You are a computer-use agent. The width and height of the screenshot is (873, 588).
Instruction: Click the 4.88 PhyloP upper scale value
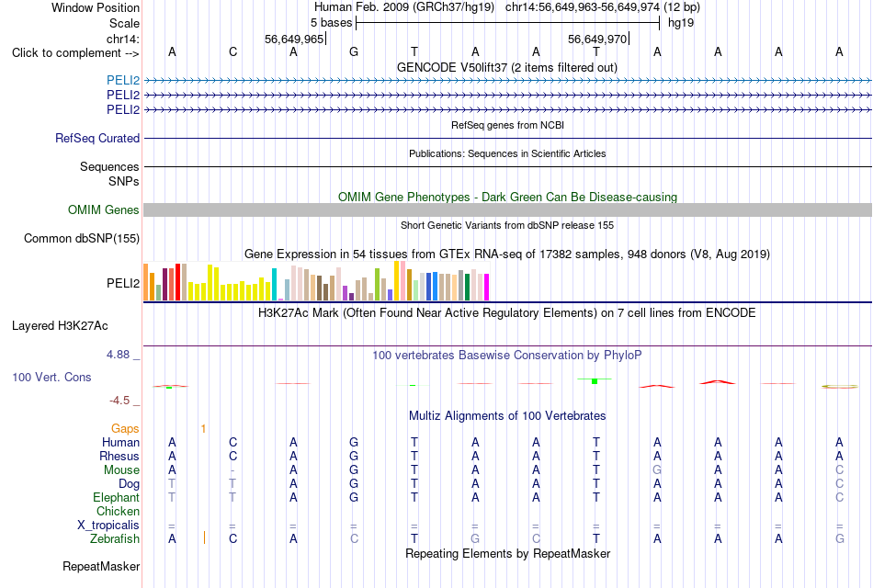[x=118, y=355]
